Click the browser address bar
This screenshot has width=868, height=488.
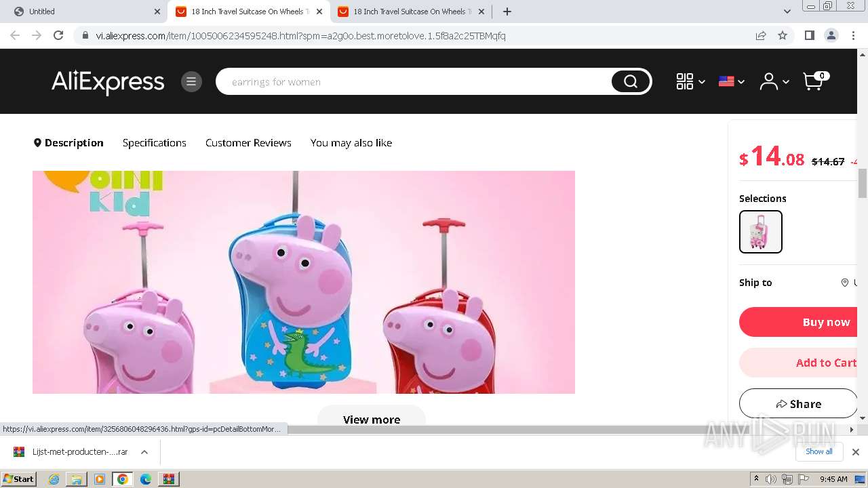tap(415, 35)
